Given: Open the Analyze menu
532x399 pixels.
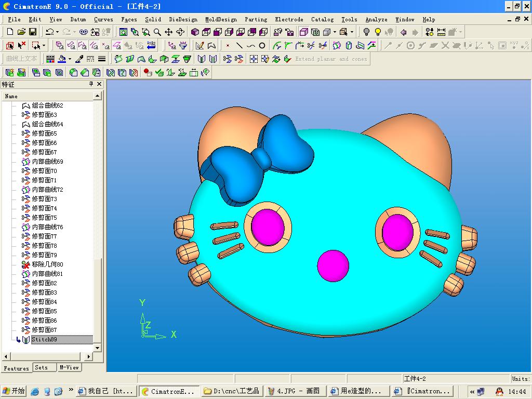Looking at the screenshot, I should tap(376, 19).
